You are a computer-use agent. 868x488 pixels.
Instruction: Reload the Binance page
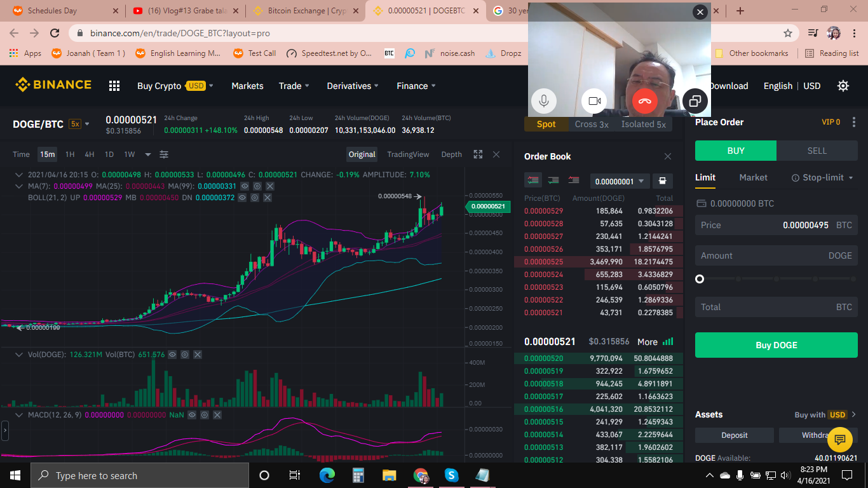[55, 33]
